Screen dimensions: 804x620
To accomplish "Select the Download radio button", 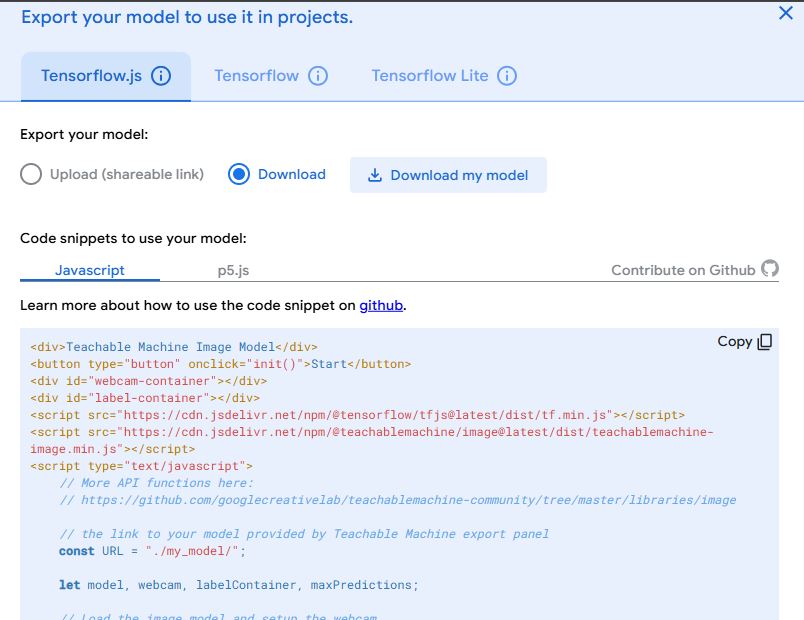I will click(x=239, y=174).
